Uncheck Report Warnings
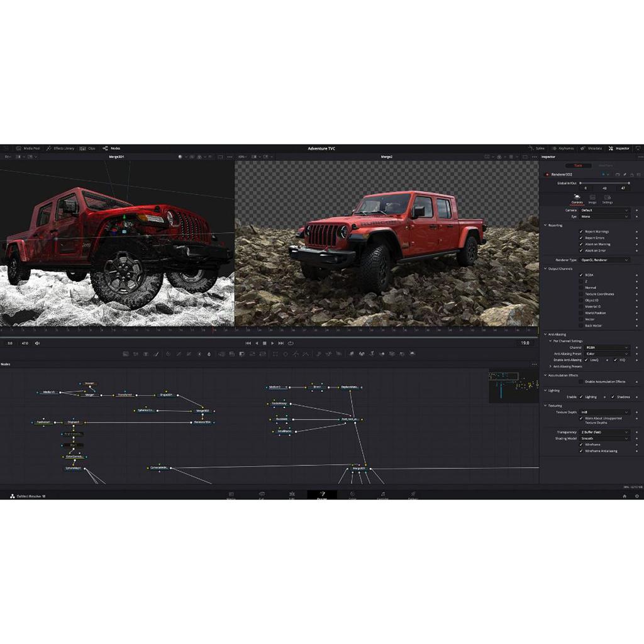 580,231
